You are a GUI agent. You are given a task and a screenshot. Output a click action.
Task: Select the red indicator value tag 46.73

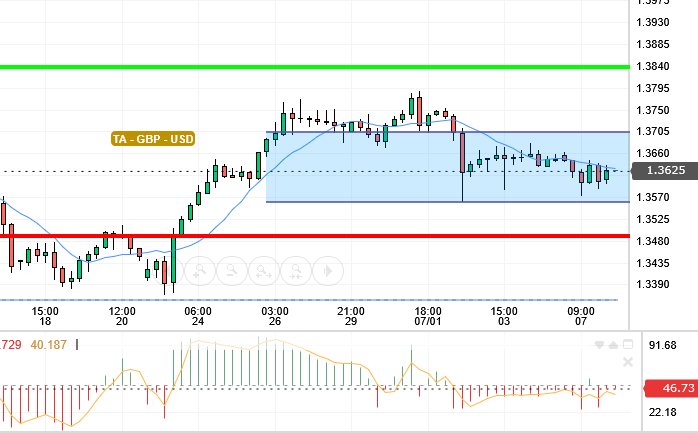coord(672,388)
